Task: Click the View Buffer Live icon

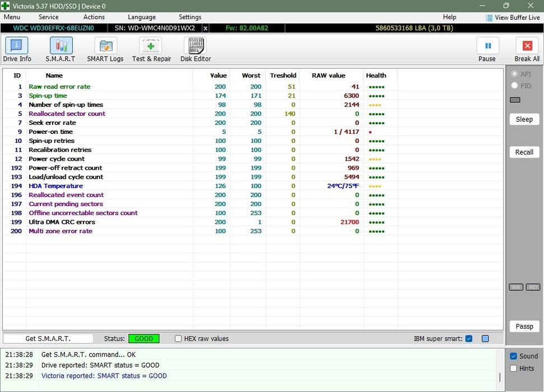Action: coord(489,18)
